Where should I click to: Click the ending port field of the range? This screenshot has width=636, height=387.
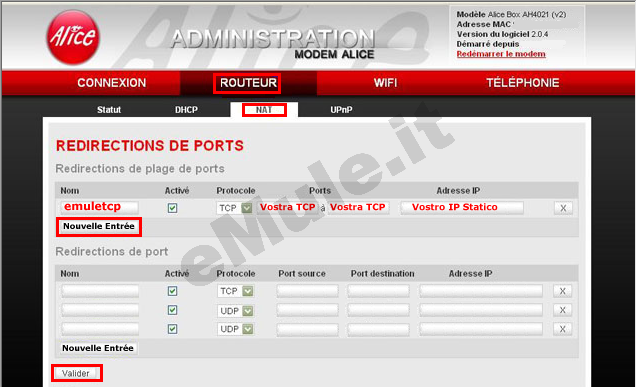click(x=358, y=208)
